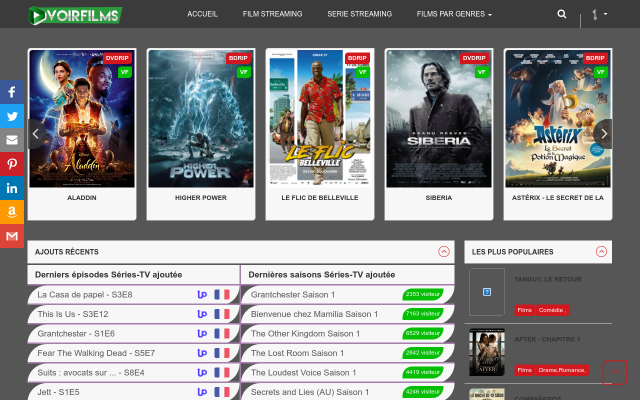Open Serie Streaming menu item

359,14
